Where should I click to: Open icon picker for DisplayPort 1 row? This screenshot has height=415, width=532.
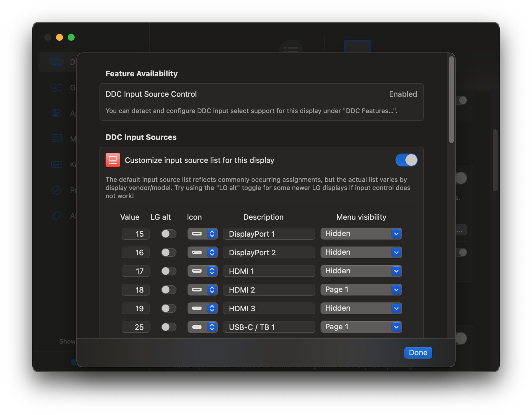[x=202, y=234]
